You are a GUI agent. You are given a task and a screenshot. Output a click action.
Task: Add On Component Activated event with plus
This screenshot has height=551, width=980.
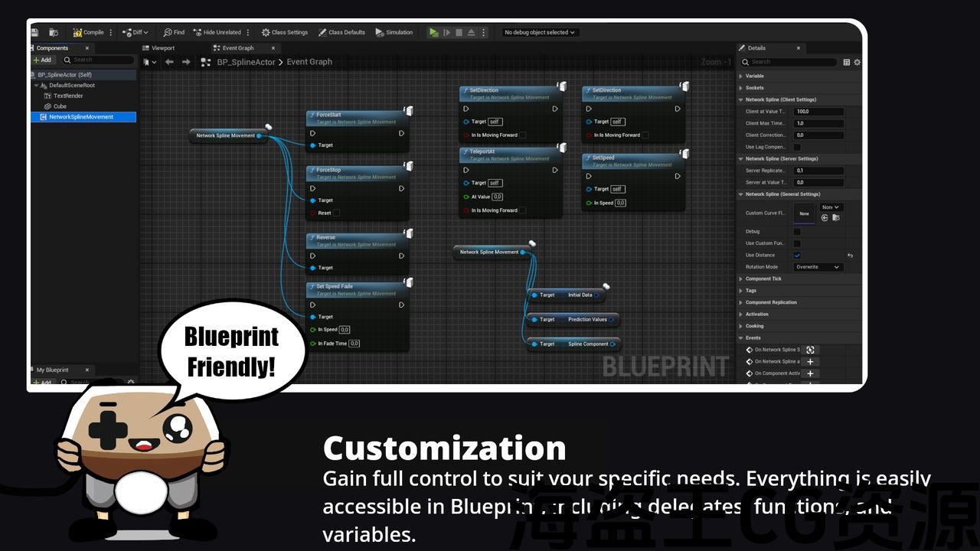click(810, 373)
